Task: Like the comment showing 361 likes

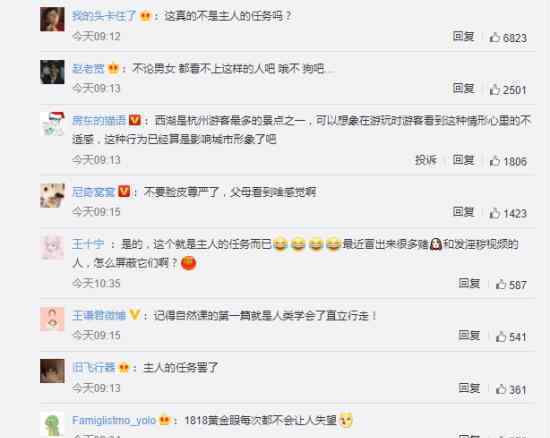Action: coord(501,389)
